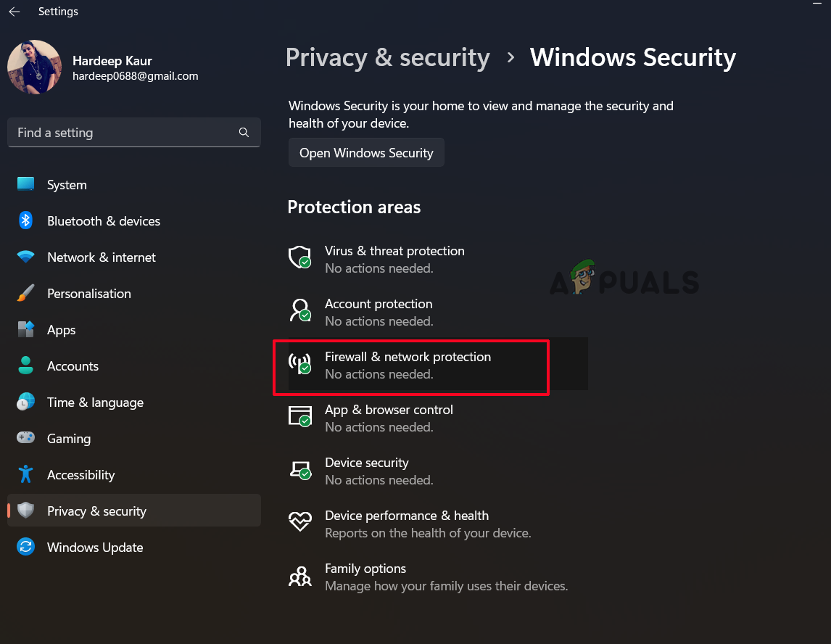Click the back arrow at top left

click(14, 11)
